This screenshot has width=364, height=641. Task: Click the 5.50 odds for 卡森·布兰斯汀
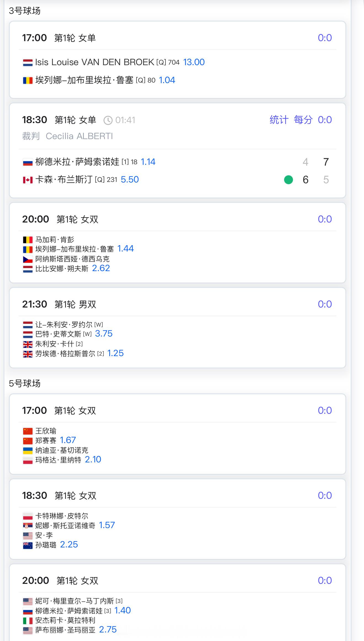coord(130,179)
